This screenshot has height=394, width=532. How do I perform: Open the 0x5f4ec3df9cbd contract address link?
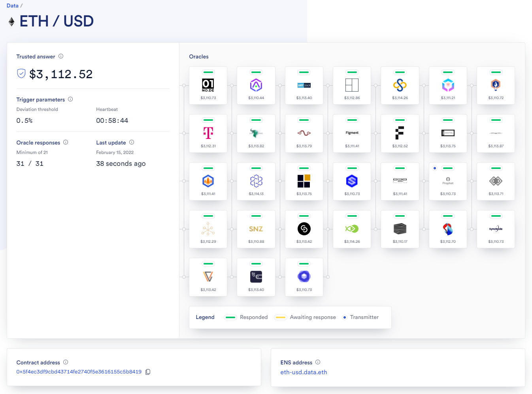(79, 372)
